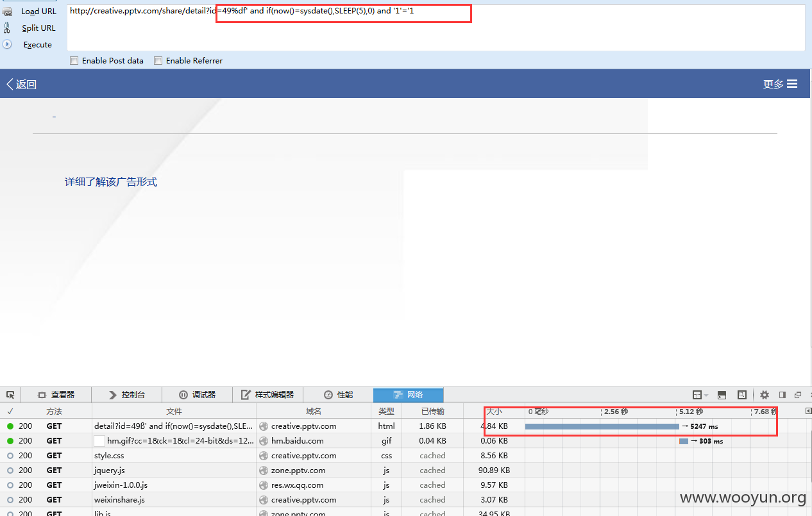Enable the Referrer checkbox
This screenshot has height=516, width=812.
[x=158, y=60]
